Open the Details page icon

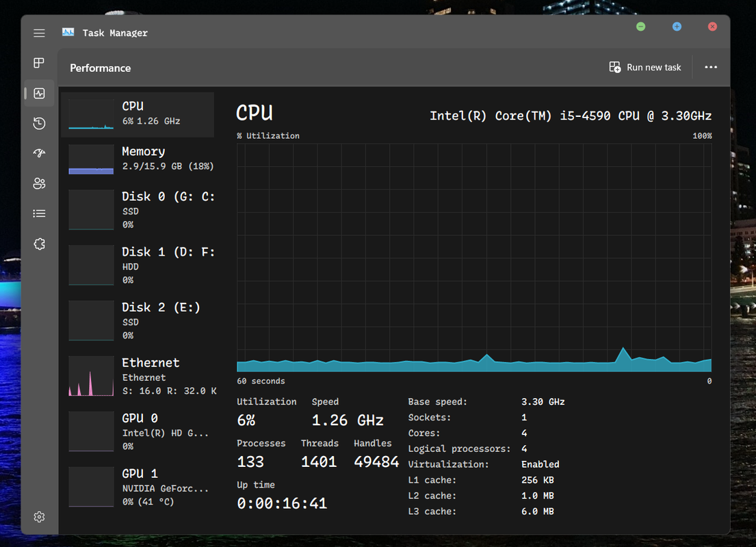coord(39,213)
